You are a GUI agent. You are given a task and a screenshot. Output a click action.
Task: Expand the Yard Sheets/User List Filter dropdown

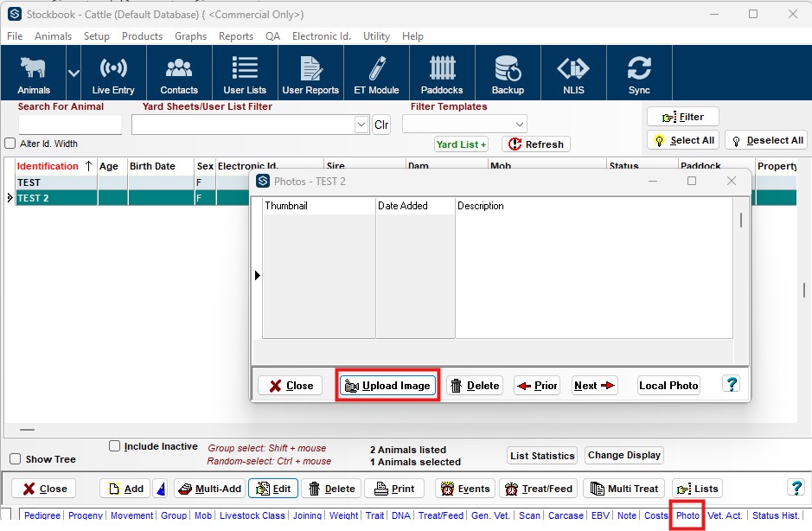361,125
